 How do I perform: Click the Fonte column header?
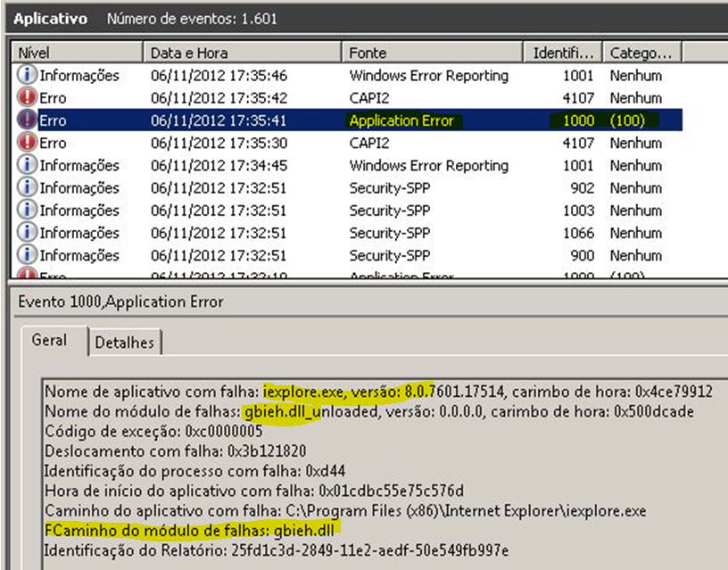pyautogui.click(x=432, y=53)
